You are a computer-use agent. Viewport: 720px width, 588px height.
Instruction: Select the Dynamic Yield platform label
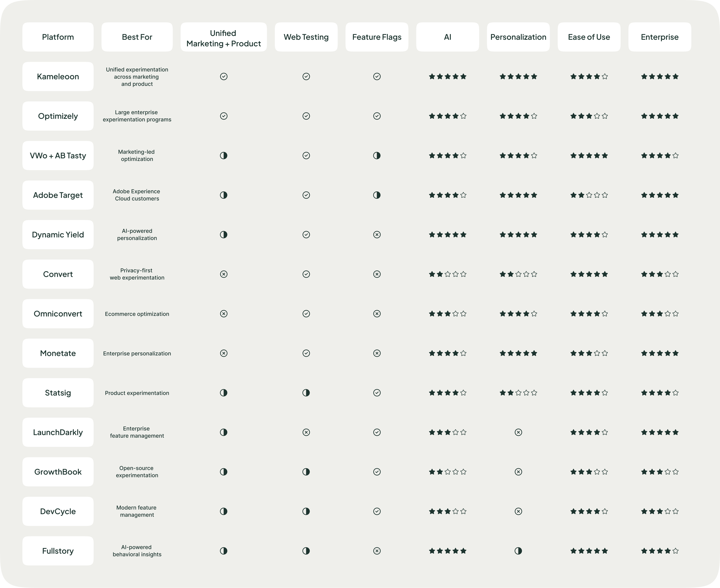[58, 235]
